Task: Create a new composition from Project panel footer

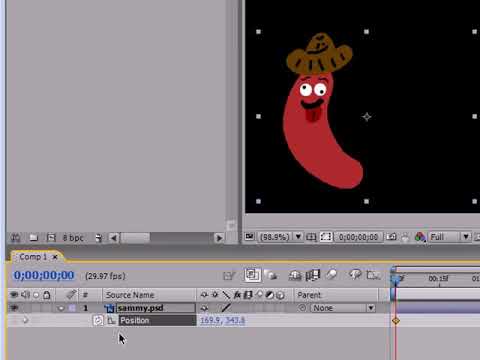Action: coord(51,237)
